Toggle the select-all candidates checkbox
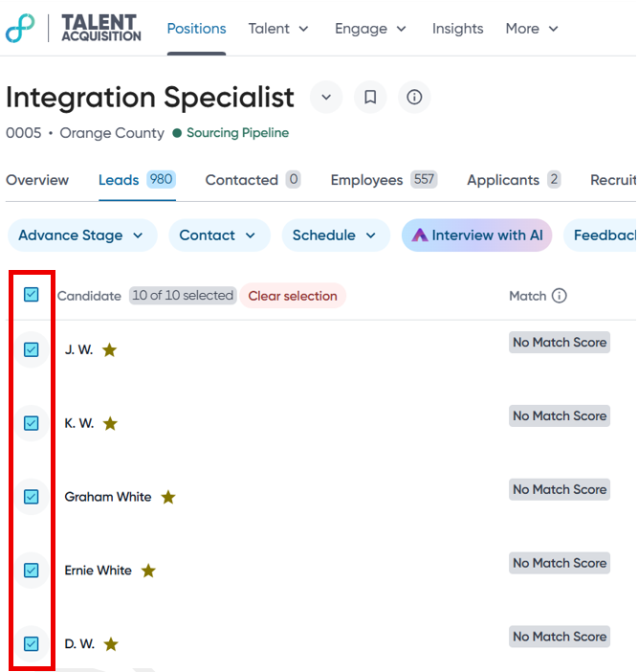Viewport: 638px width, 672px height. point(32,295)
